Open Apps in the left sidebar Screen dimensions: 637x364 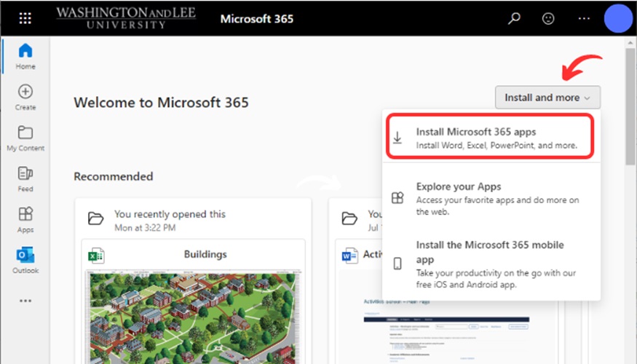pos(25,220)
